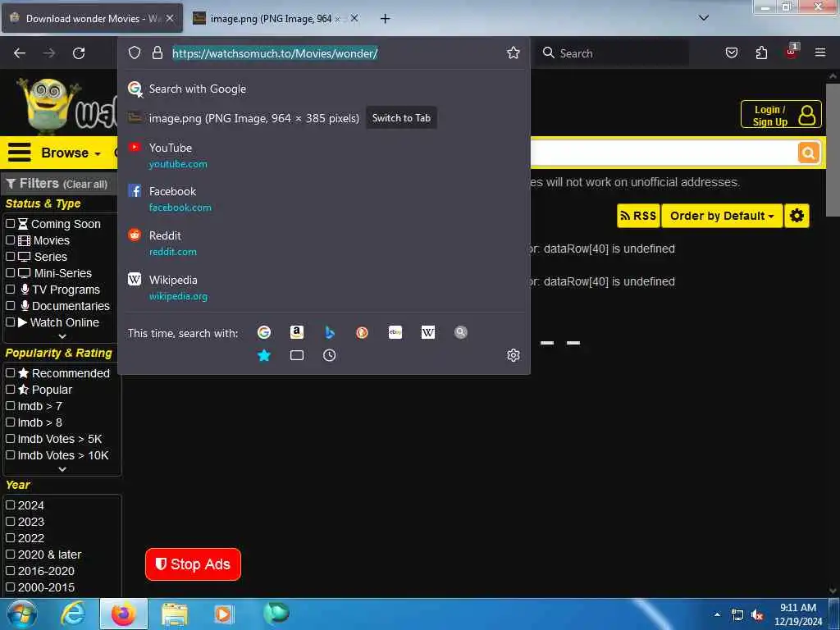Click the Switch to Tab button
Viewport: 840px width, 630px height.
tap(401, 118)
